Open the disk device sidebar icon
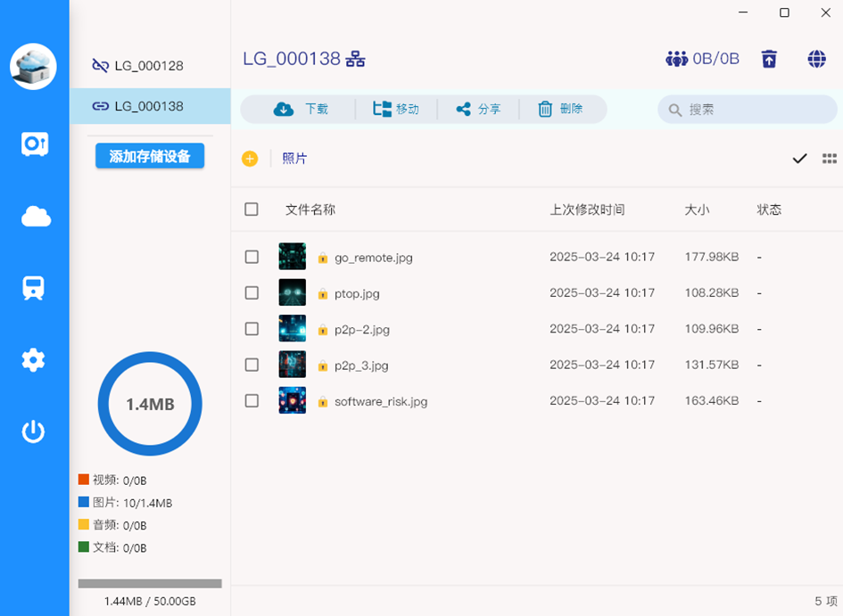Viewport: 843px width, 616px height. coord(35,144)
